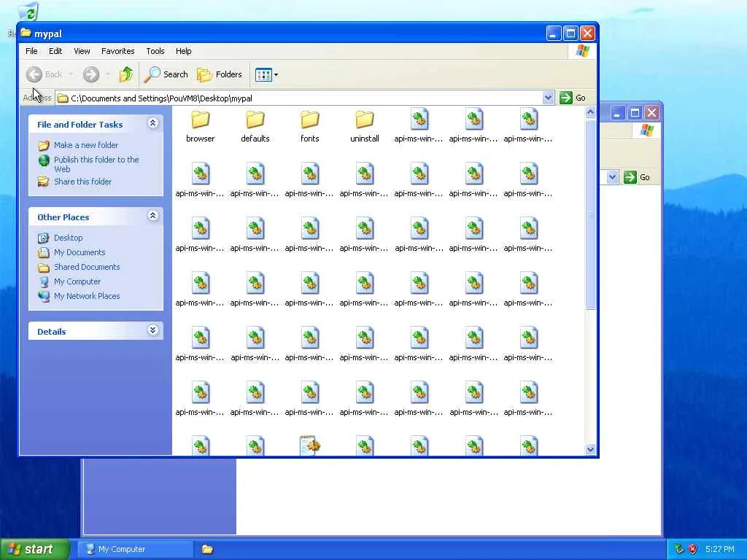
Task: Collapse the Other Places panel
Action: click(153, 216)
